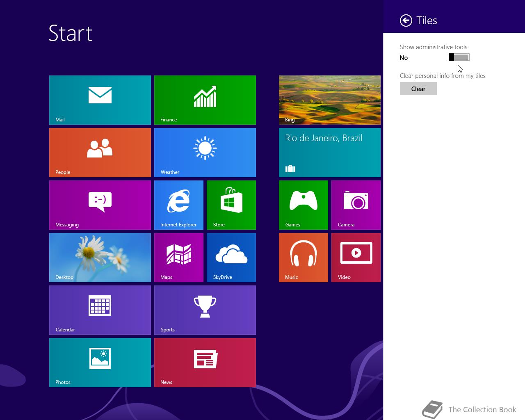Launch the Games tile

pyautogui.click(x=304, y=205)
